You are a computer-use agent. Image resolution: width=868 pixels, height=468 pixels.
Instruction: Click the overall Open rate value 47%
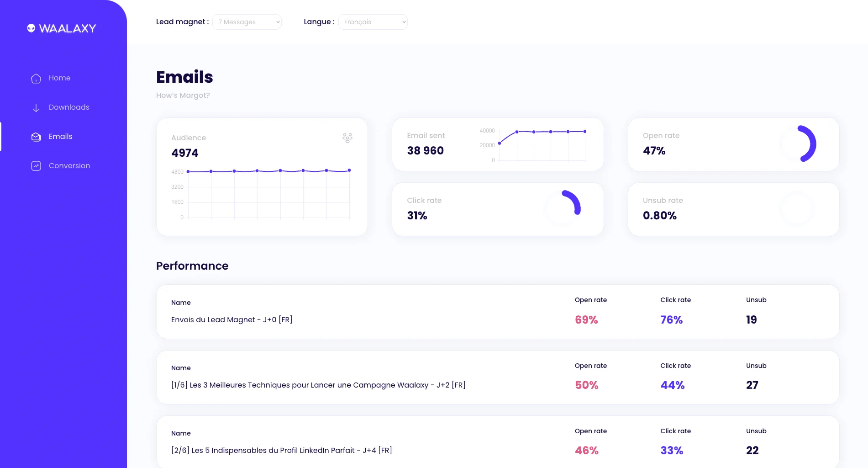pyautogui.click(x=654, y=151)
